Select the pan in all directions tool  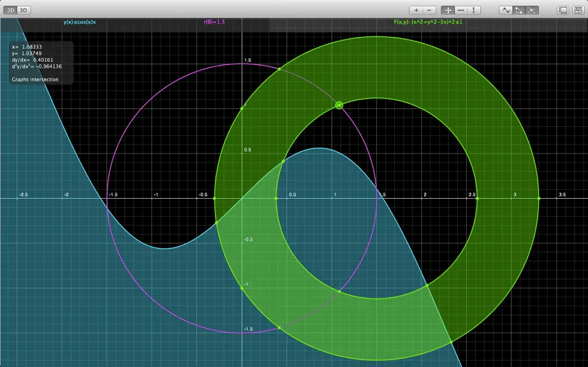(x=448, y=10)
